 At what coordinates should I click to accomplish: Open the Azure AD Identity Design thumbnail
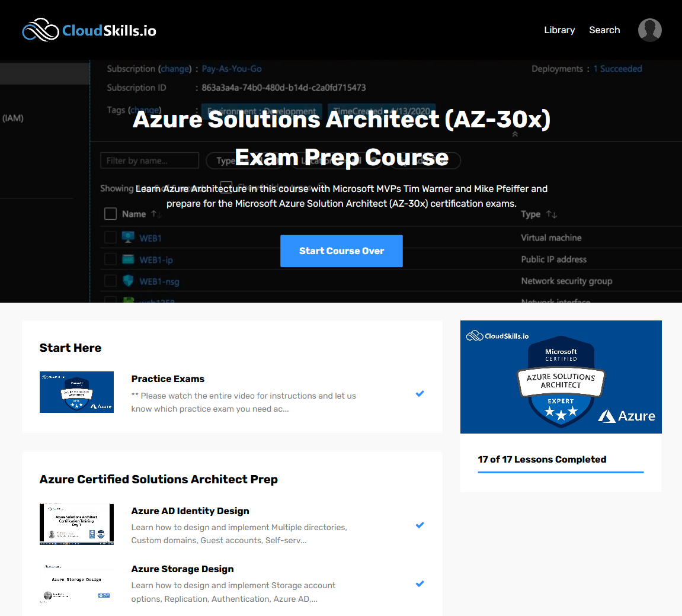tap(76, 524)
